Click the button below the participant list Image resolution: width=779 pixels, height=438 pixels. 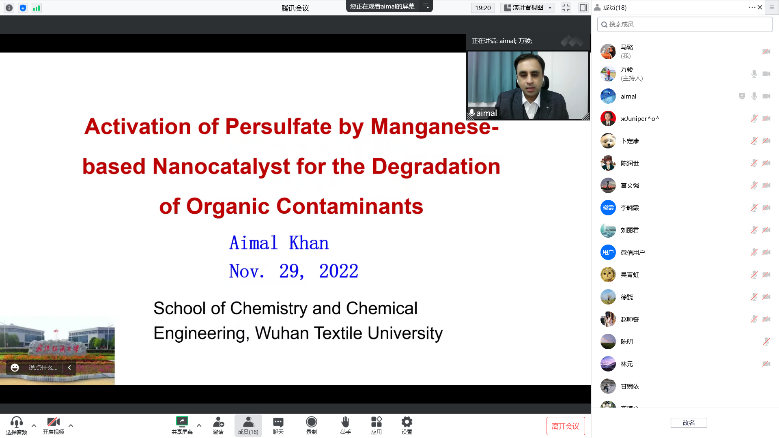(688, 422)
